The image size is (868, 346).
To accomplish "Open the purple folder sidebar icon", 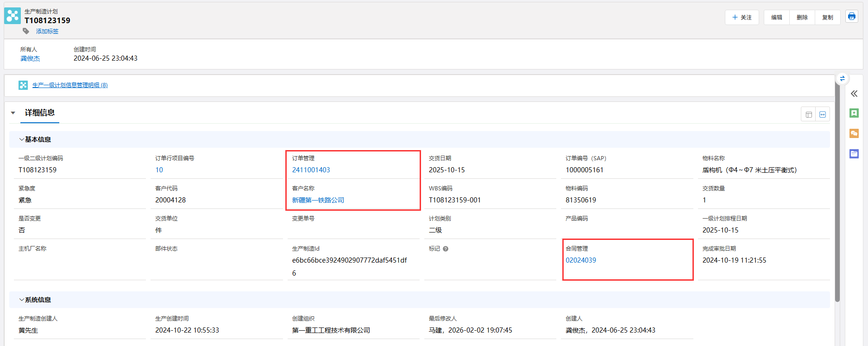I will pyautogui.click(x=854, y=154).
